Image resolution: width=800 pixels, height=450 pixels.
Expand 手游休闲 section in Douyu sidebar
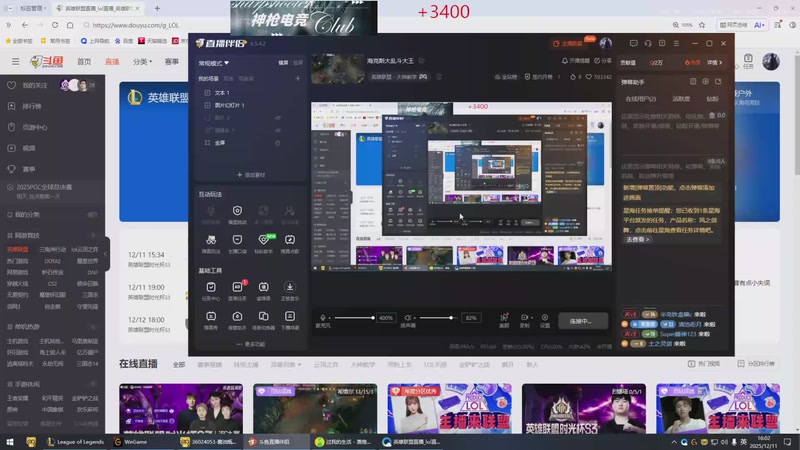click(x=93, y=384)
